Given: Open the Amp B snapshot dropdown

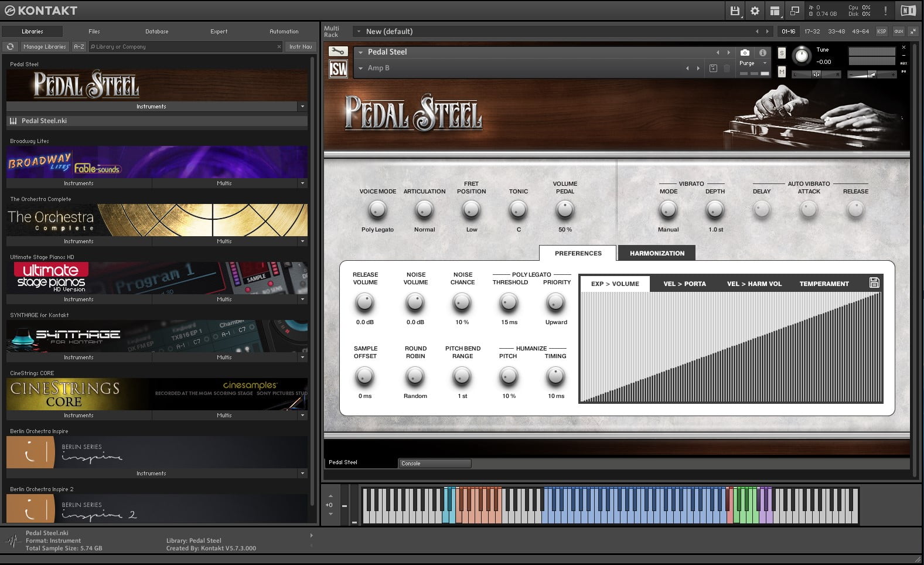Looking at the screenshot, I should click(x=360, y=68).
